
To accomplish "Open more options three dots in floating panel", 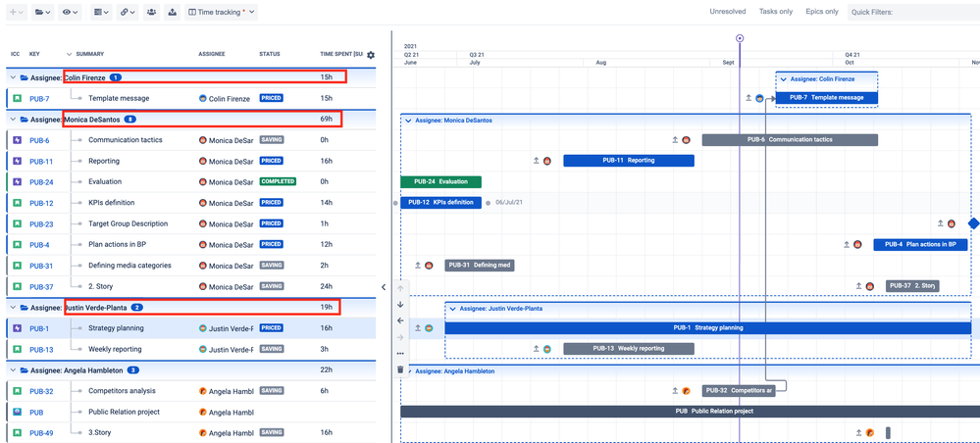I will 400,353.
